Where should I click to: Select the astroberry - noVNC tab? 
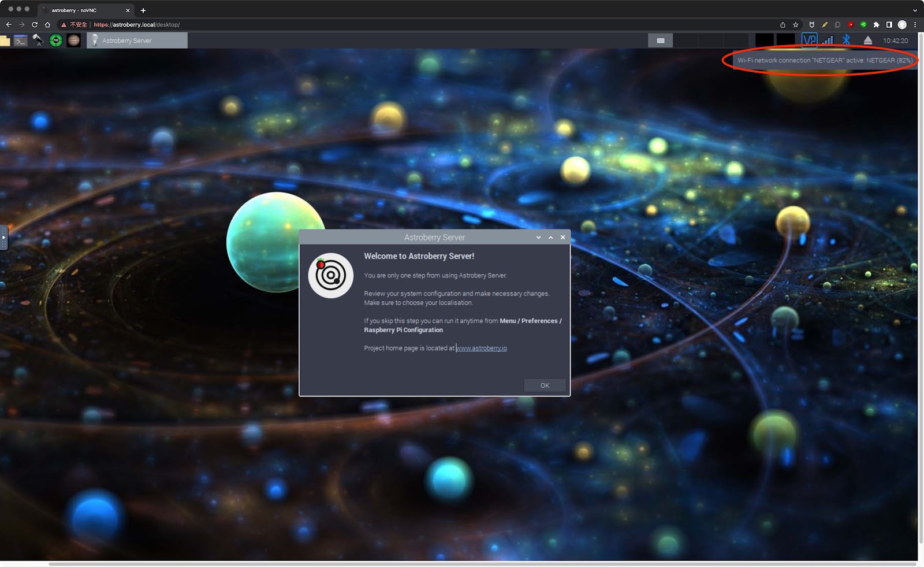87,10
